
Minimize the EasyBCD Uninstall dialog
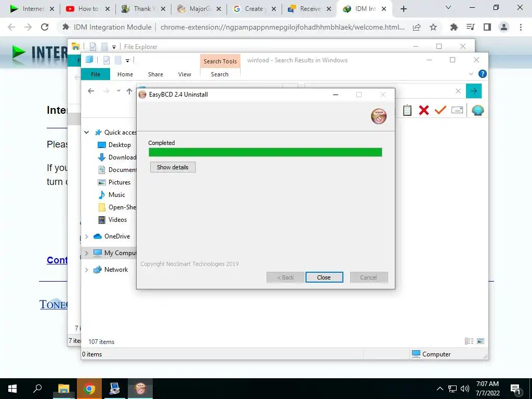tap(336, 95)
